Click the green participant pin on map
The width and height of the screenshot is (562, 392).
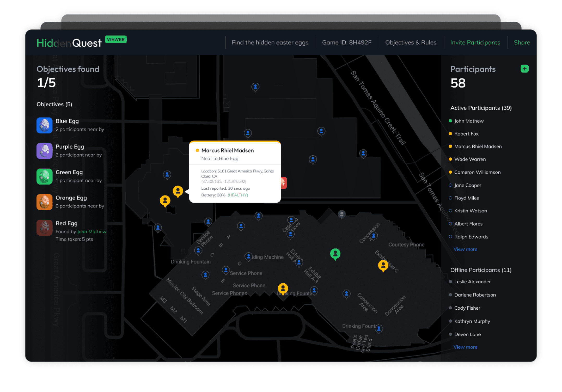[335, 254]
